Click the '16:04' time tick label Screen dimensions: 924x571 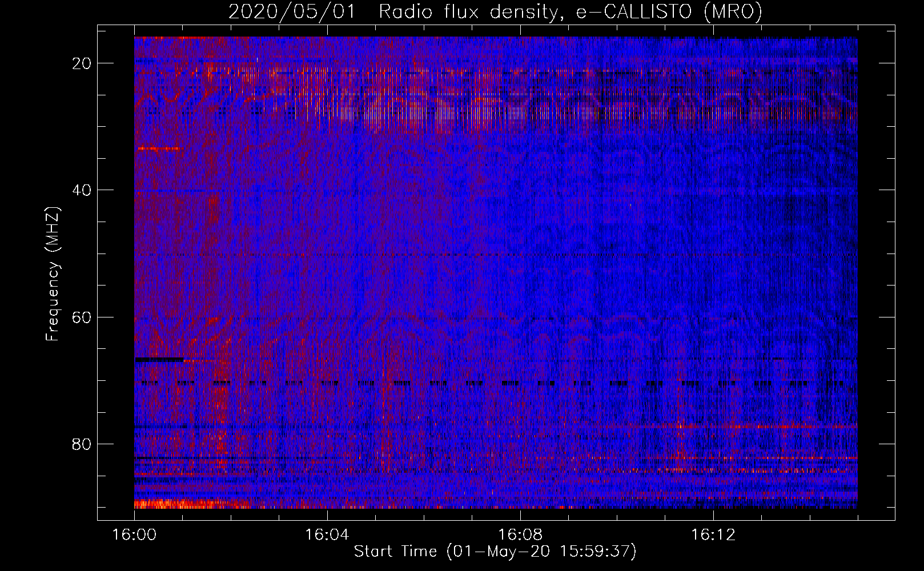pos(327,535)
